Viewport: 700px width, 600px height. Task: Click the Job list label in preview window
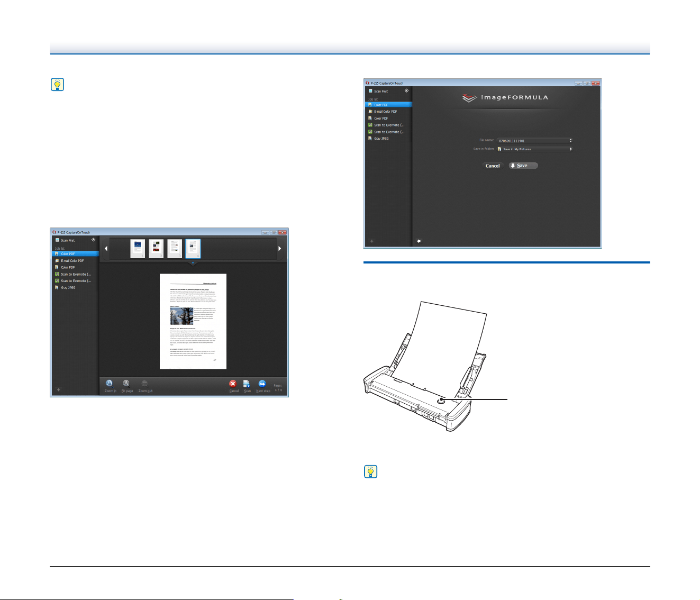[60, 248]
